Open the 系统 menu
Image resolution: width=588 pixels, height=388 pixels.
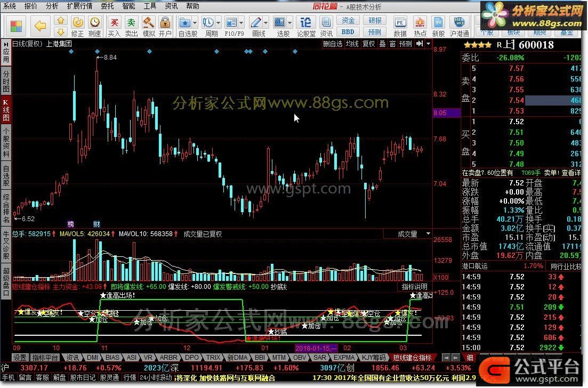[10, 6]
